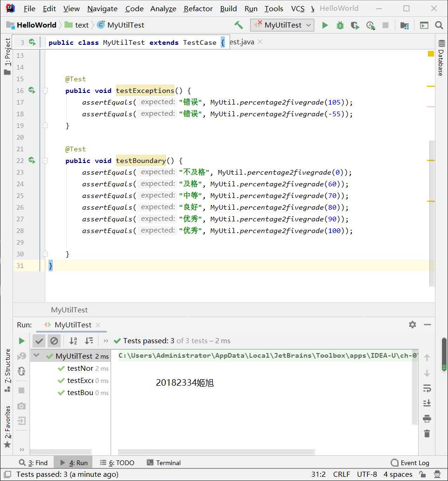Stop process in Run panel sidebar
448x481 pixels.
(x=21, y=390)
